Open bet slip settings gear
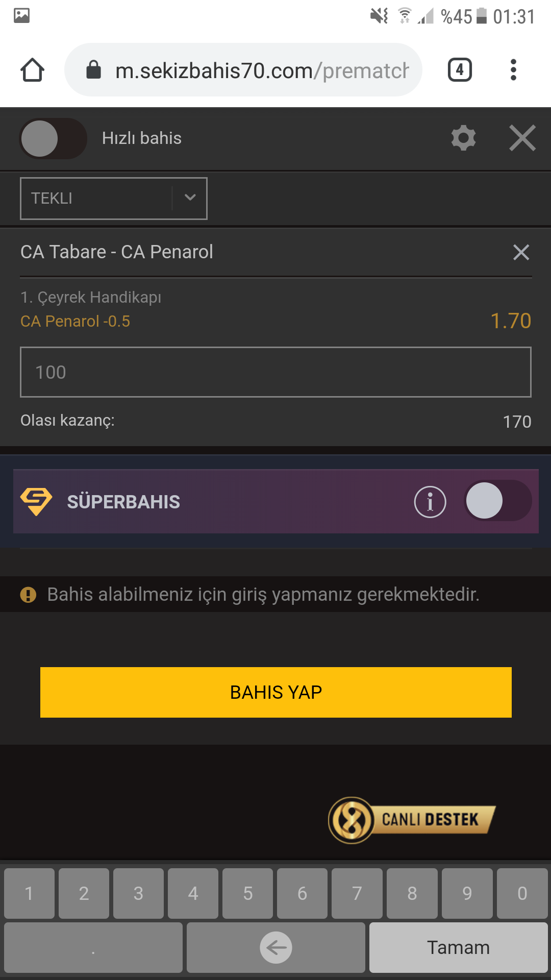Screen dimensions: 551x980 click(463, 138)
